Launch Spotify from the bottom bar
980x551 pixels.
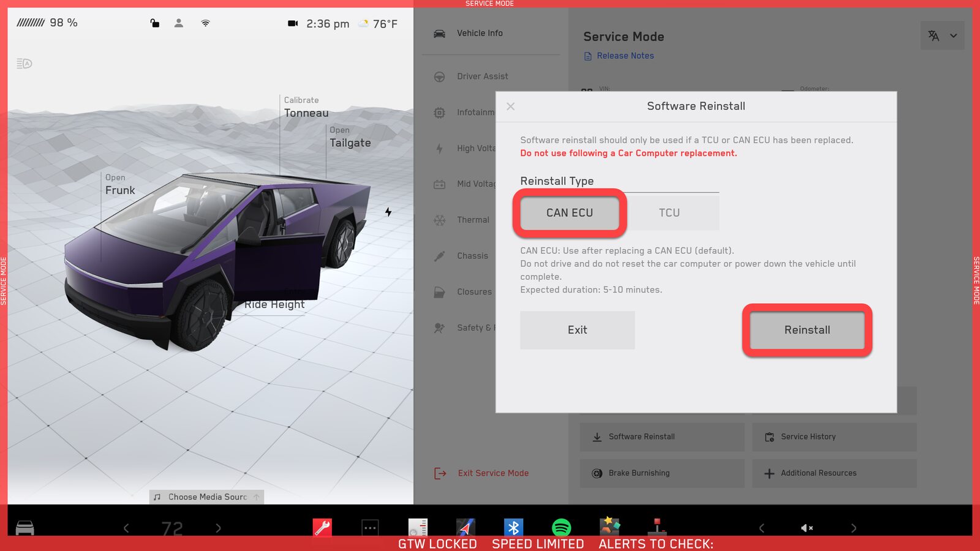561,527
